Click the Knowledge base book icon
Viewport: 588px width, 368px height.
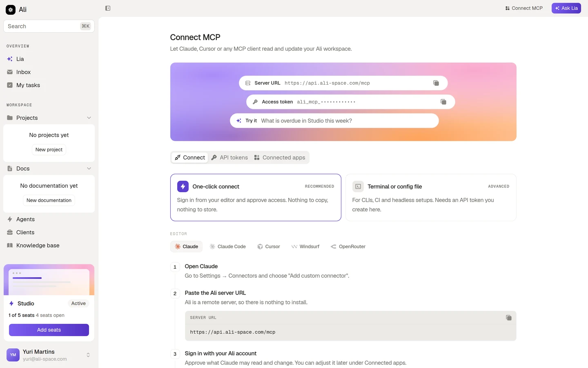pos(10,245)
